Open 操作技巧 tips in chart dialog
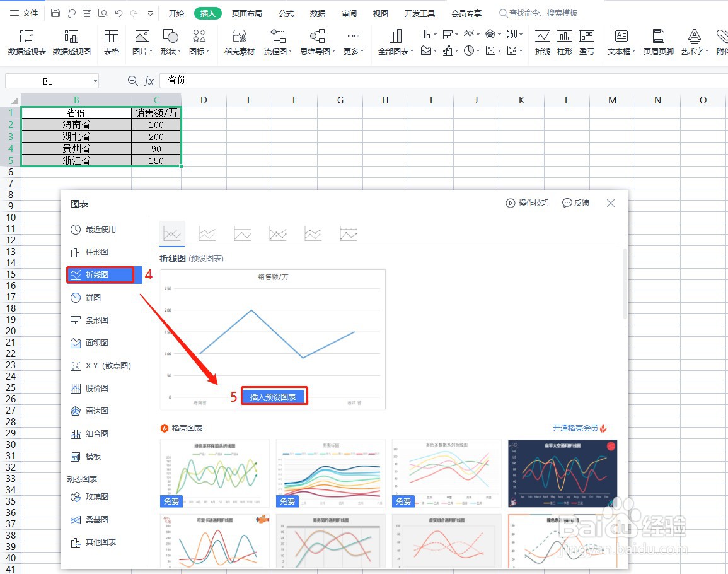The image size is (728, 574). point(527,203)
